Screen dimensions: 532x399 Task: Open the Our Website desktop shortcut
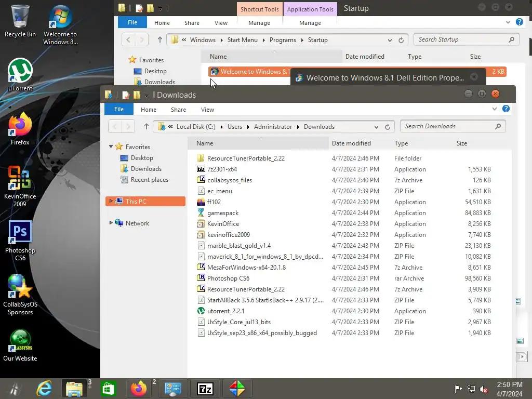click(x=20, y=345)
